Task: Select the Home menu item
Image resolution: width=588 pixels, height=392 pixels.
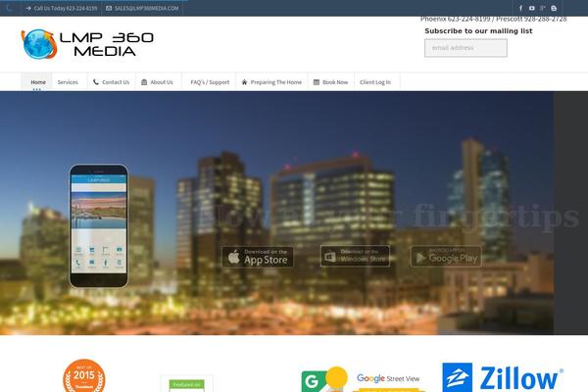Action: [x=38, y=82]
